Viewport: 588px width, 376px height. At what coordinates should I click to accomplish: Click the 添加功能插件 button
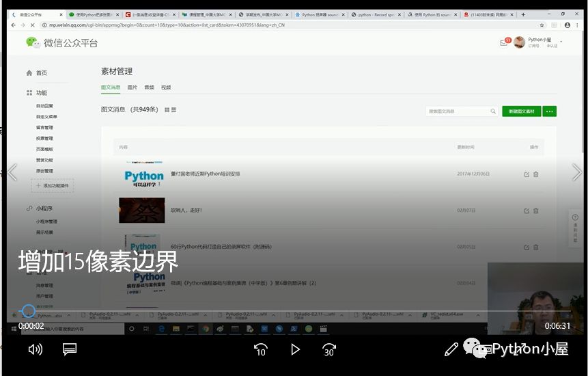(53, 186)
